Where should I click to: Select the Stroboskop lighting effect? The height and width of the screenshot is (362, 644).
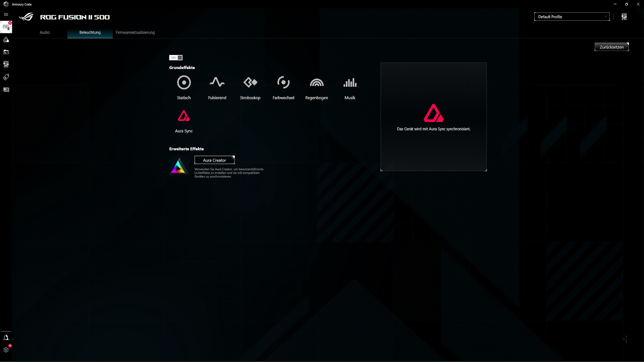250,87
